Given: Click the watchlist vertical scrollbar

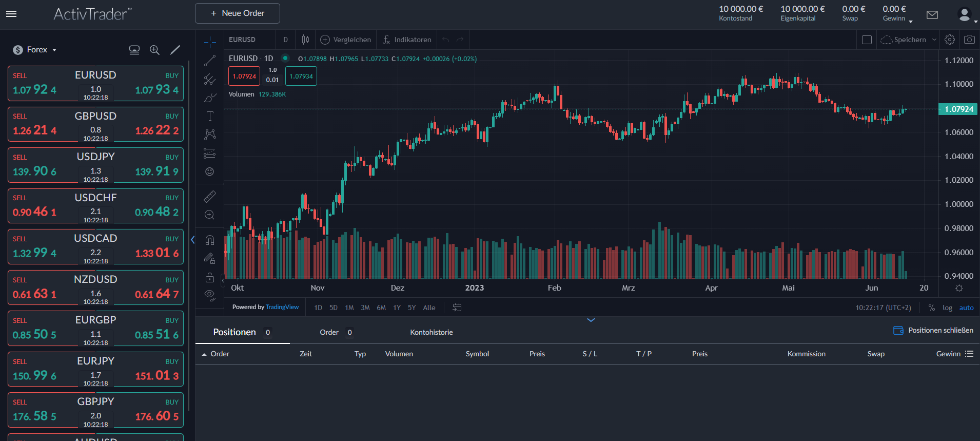Looking at the screenshot, I should coord(189,236).
